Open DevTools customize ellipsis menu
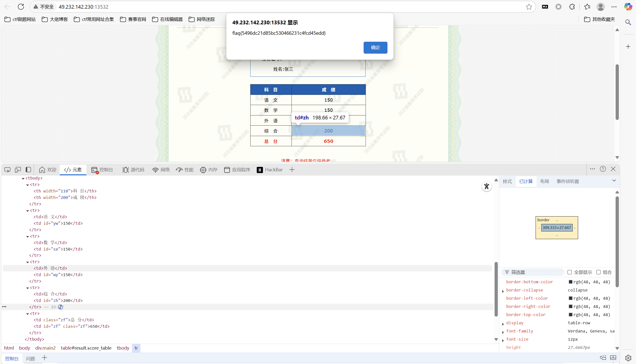 click(x=592, y=169)
